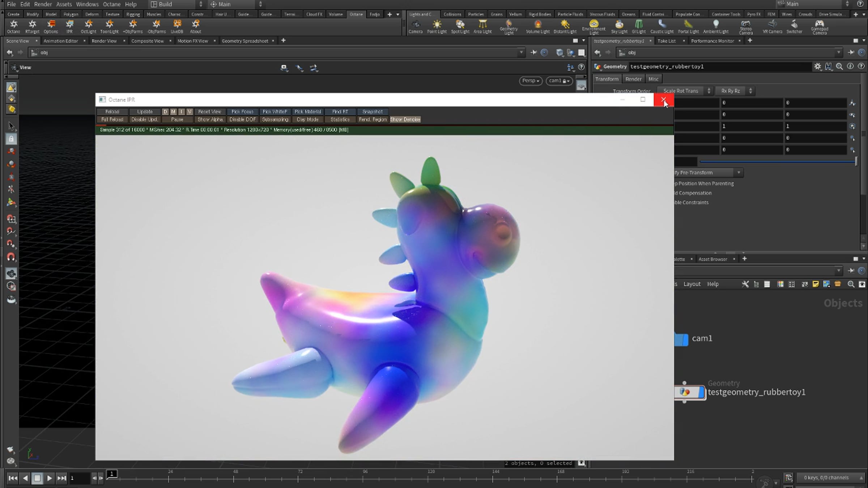The height and width of the screenshot is (488, 868).
Task: Open the Render parameter tab
Action: (x=633, y=79)
